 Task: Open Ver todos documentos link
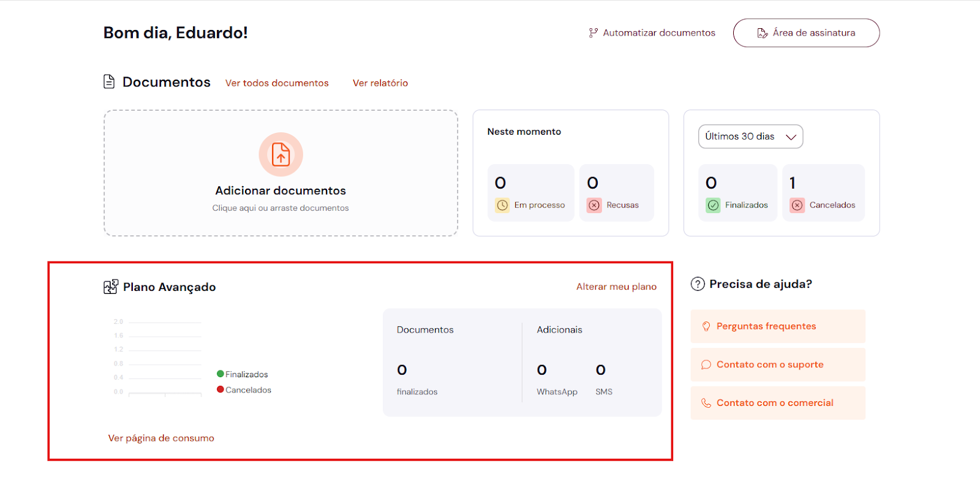pyautogui.click(x=277, y=83)
